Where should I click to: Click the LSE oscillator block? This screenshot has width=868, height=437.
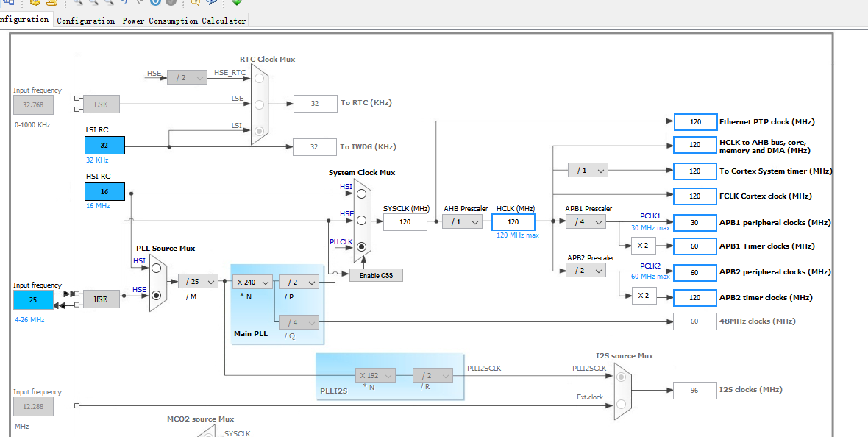pos(102,104)
